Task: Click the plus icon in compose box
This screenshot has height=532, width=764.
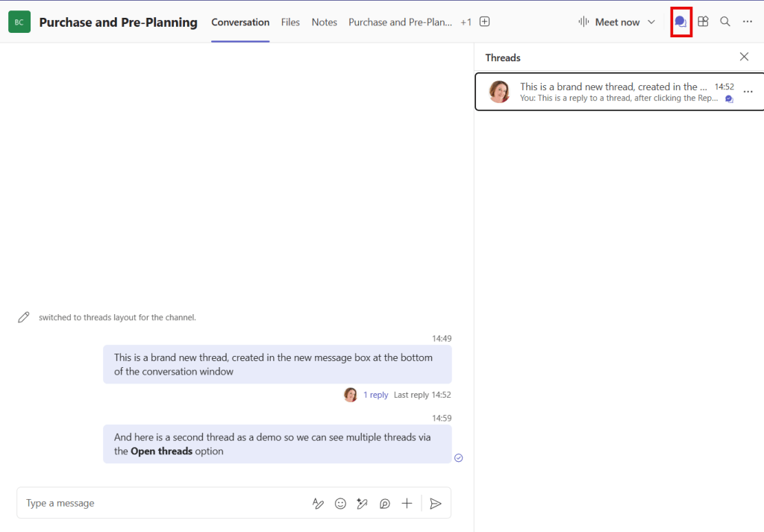Action: click(x=407, y=504)
